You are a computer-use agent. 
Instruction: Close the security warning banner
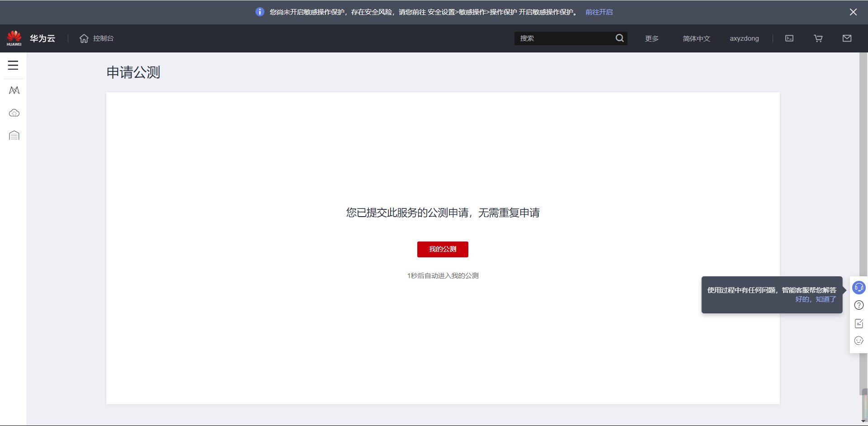pyautogui.click(x=853, y=12)
